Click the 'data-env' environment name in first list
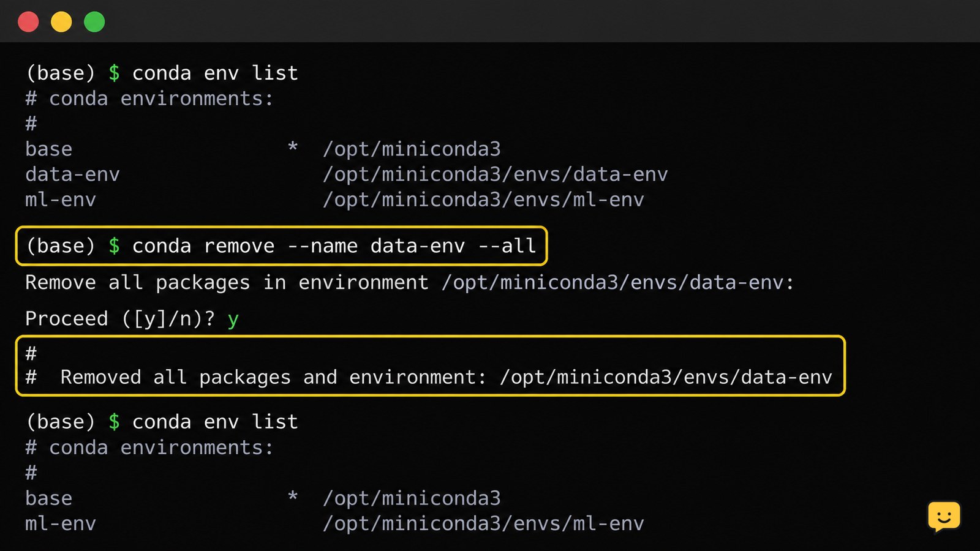This screenshot has height=551, width=980. [72, 174]
